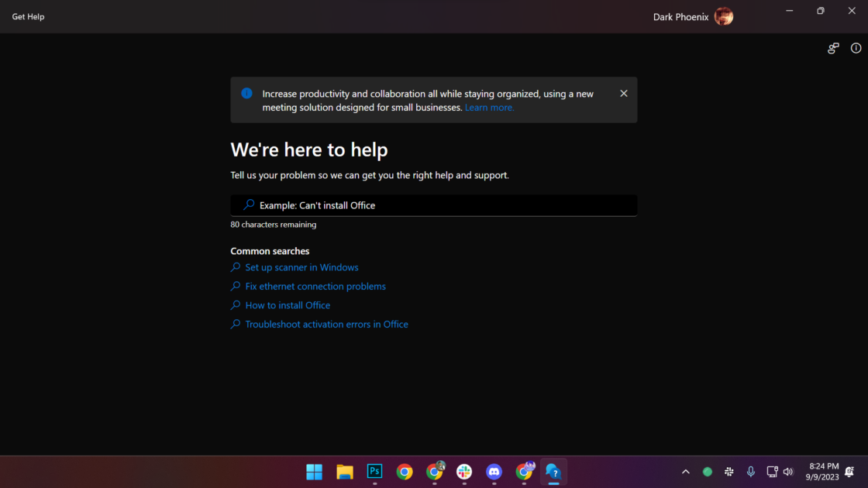This screenshot has height=488, width=868.
Task: Open the volume control in system tray
Action: [788, 472]
